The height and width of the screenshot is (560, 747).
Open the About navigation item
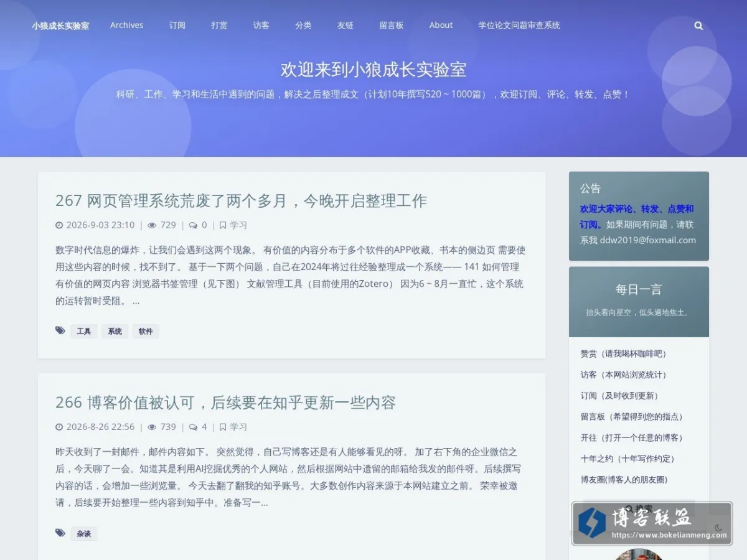[441, 26]
